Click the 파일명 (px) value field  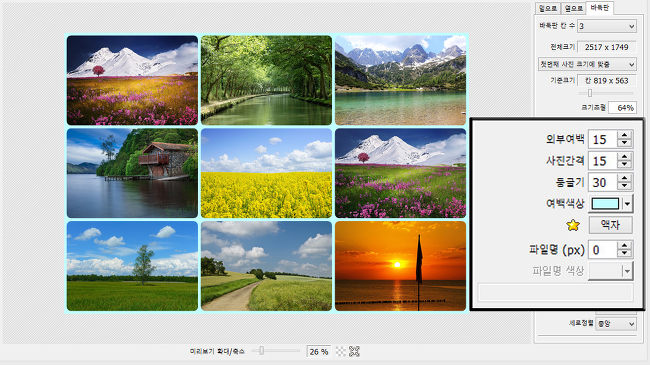pyautogui.click(x=603, y=250)
